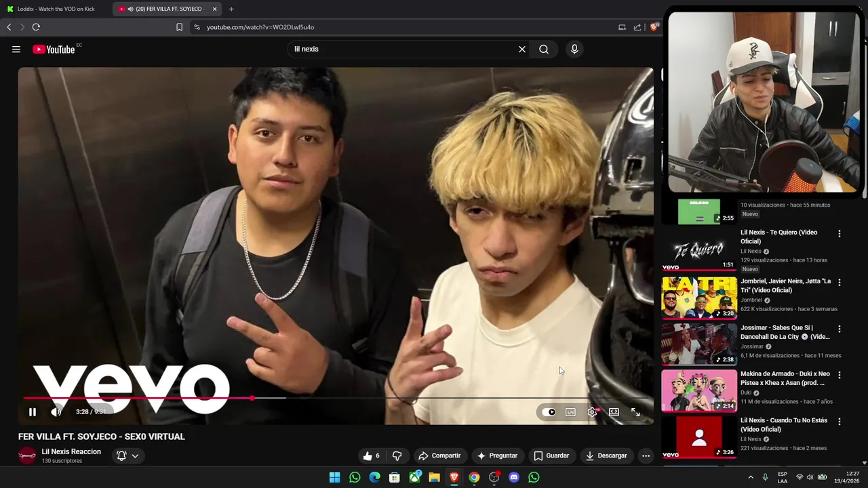The image size is (868, 488).
Task: Select the FER VILLA FT. SOYJECO tab
Action: click(x=167, y=9)
